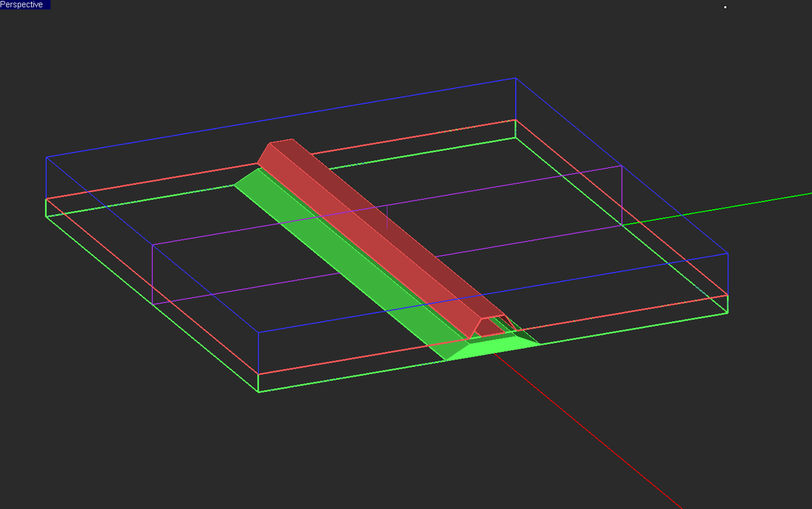The height and width of the screenshot is (509, 812).
Task: Open the Perspective viewport title menu
Action: 24,4
